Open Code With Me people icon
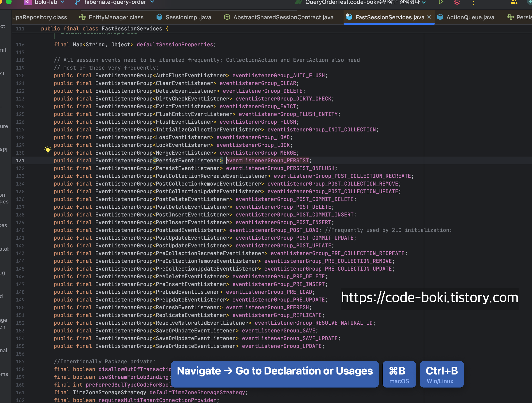This screenshot has height=403, width=532. 514,2
